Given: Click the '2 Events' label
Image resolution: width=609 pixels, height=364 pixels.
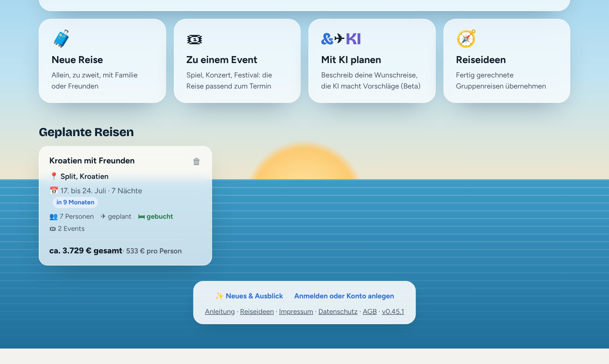Looking at the screenshot, I should click(x=71, y=229).
